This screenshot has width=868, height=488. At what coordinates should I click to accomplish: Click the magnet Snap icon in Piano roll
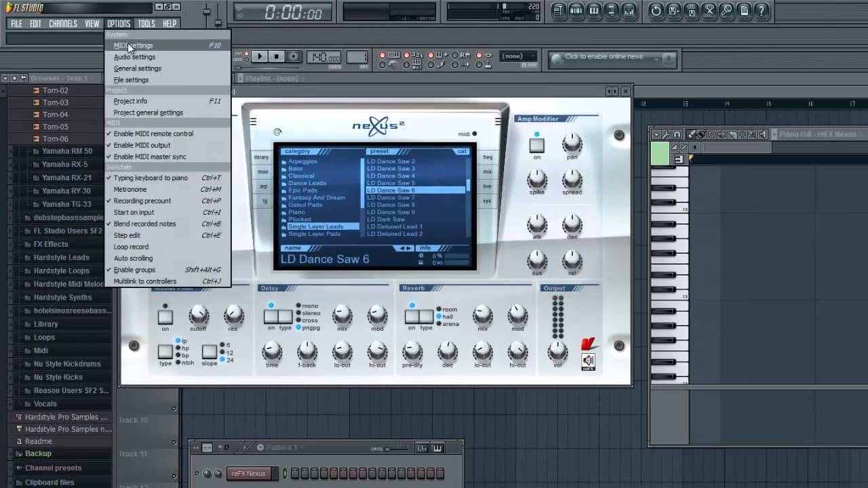pyautogui.click(x=677, y=134)
